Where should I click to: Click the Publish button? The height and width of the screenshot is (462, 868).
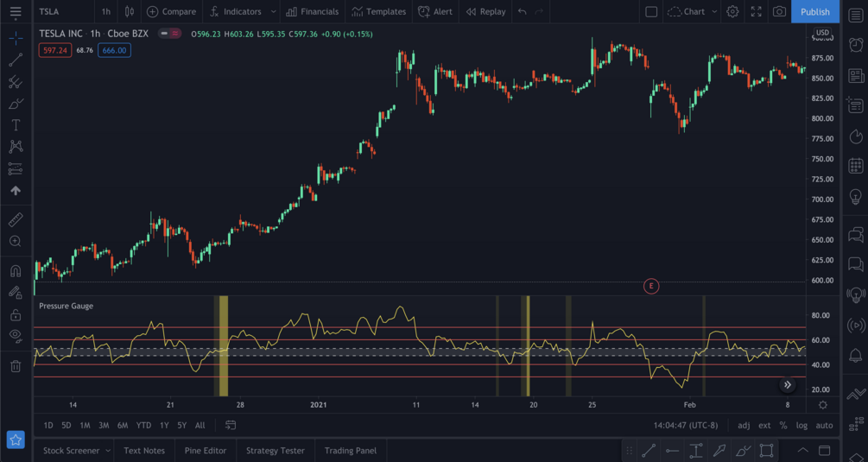point(814,11)
